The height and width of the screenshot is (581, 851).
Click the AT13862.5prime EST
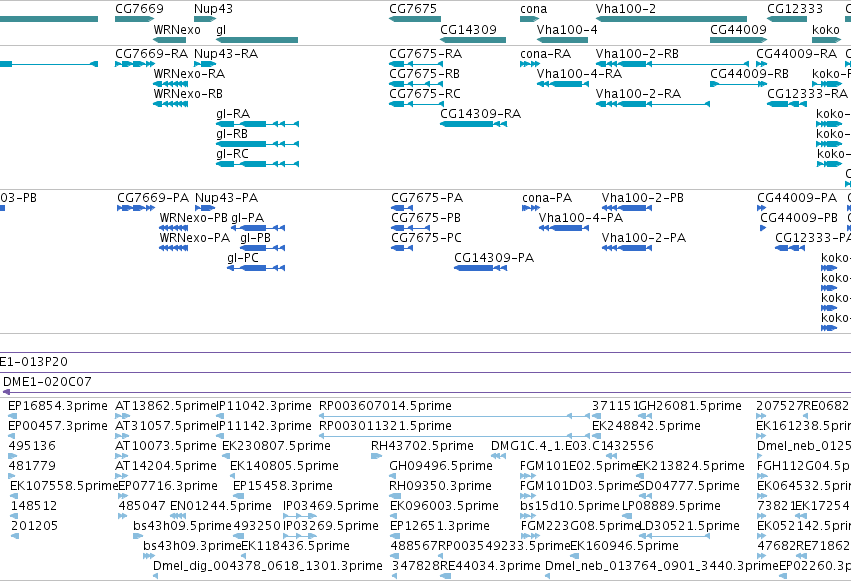[x=122, y=416]
